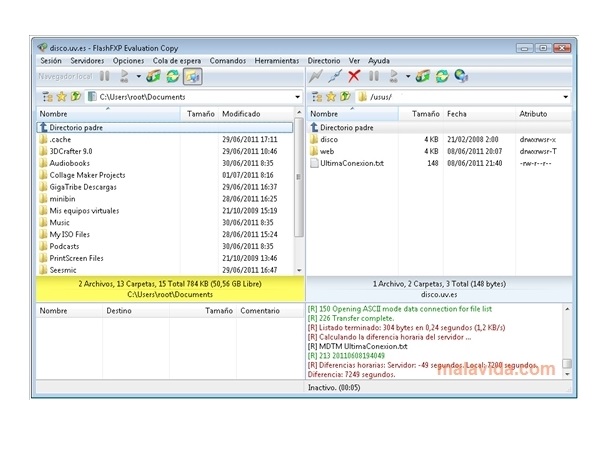The height and width of the screenshot is (460, 614).
Task: Open the Comandos menu
Action: coord(228,61)
